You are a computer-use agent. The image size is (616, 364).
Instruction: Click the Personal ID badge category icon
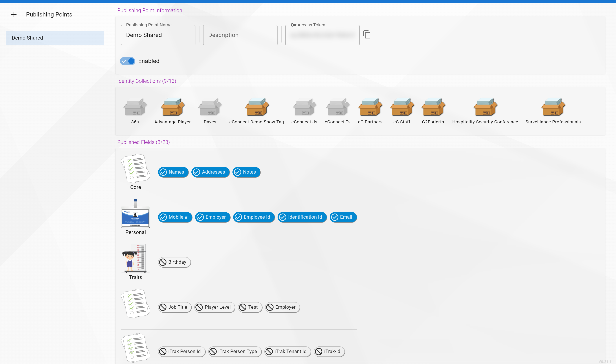pyautogui.click(x=135, y=213)
